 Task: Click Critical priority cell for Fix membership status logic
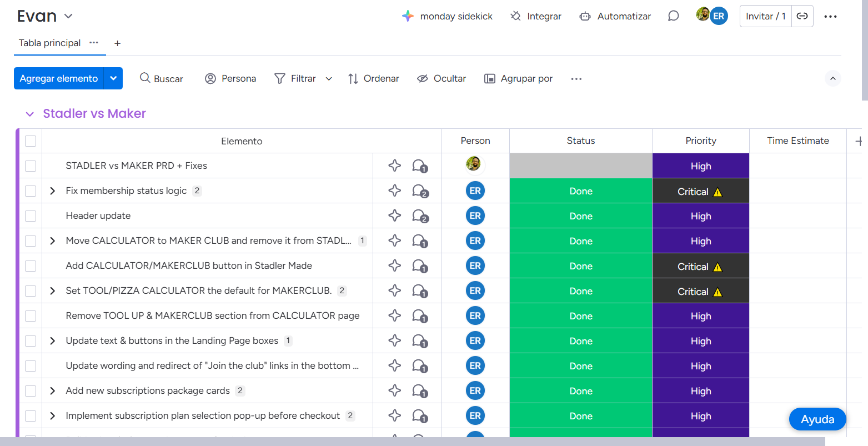coord(701,191)
